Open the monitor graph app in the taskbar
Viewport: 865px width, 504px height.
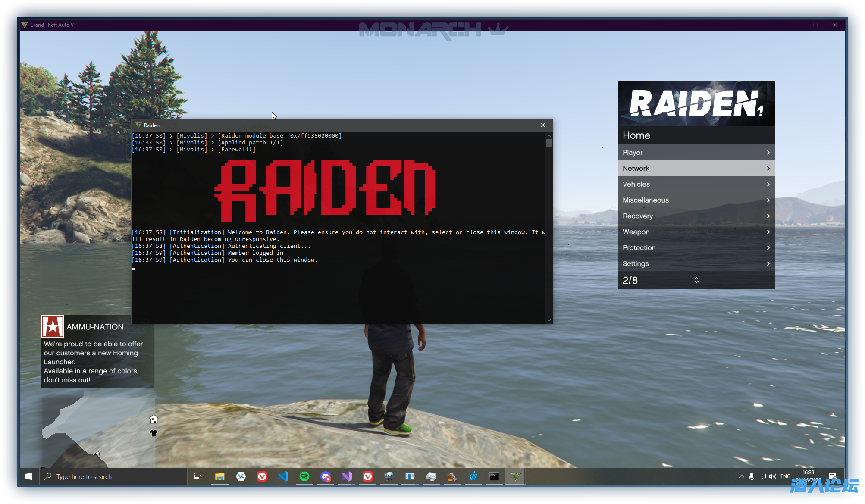431,476
